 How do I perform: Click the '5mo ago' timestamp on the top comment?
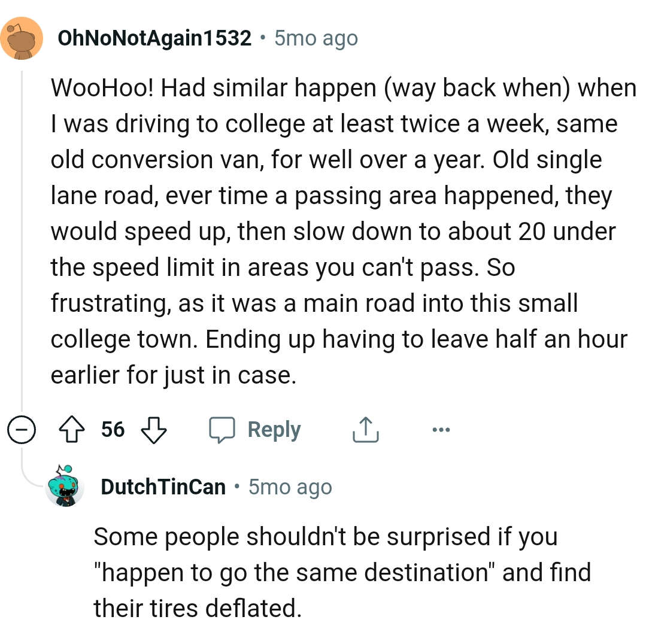coord(314,37)
